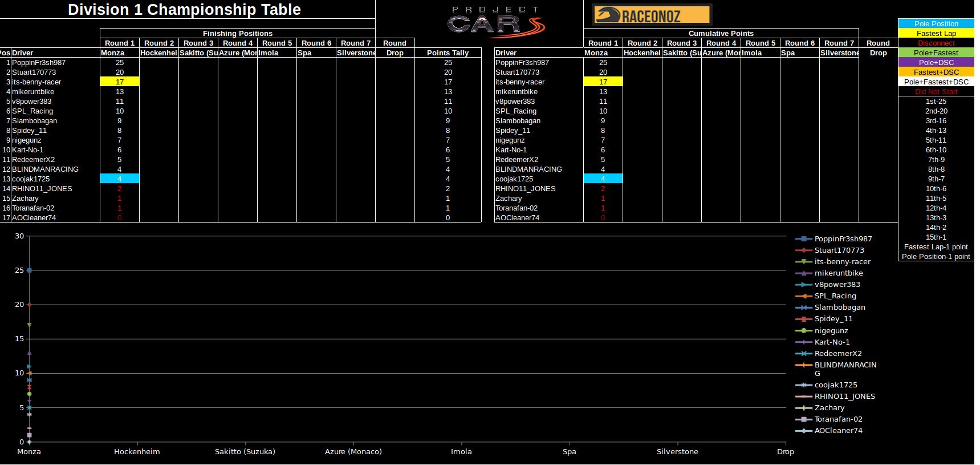Select mikeruntbike in Finishing Positions driver column
980x465 pixels.
coord(33,91)
